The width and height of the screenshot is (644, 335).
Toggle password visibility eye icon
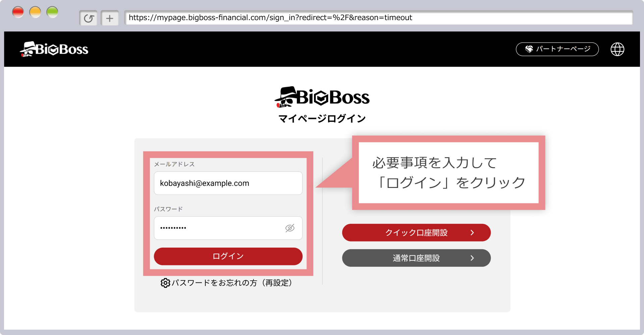coord(290,228)
